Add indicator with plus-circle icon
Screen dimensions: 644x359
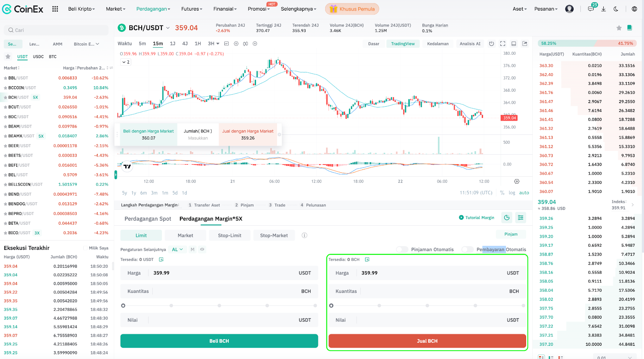pyautogui.click(x=255, y=43)
